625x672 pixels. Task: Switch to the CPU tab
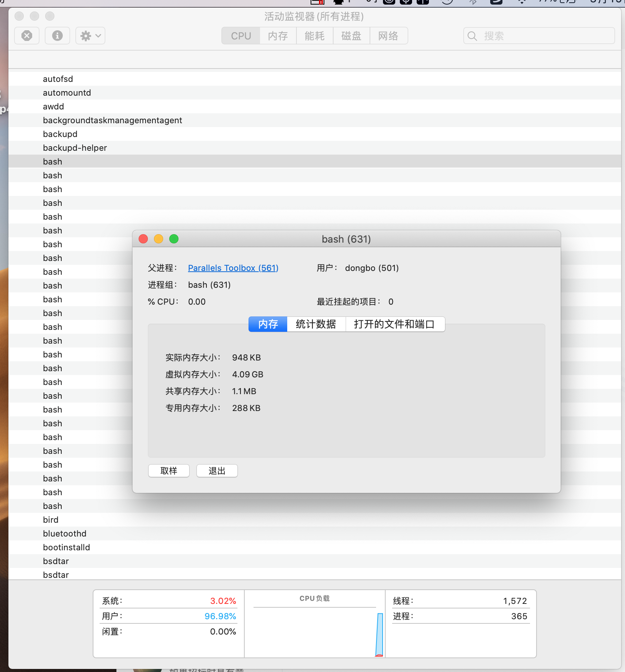241,36
